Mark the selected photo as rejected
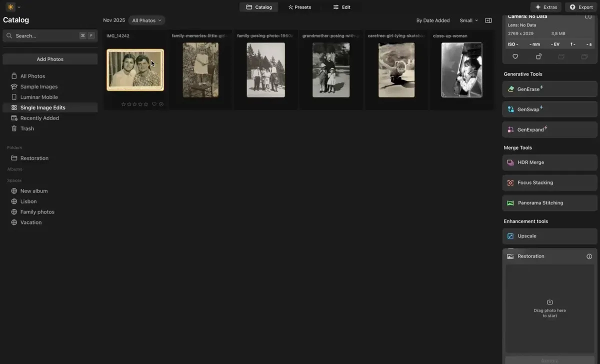Viewport: 600px width, 364px height. 161,104
